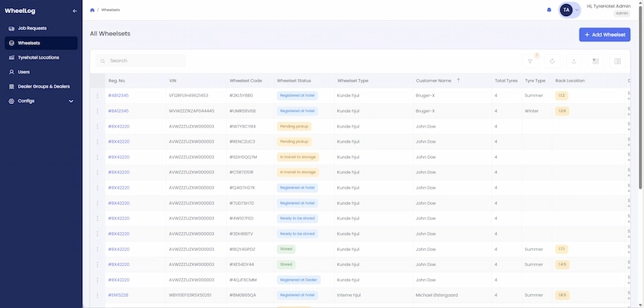Click the Reg. No. column header
644x308 pixels.
coord(117,81)
